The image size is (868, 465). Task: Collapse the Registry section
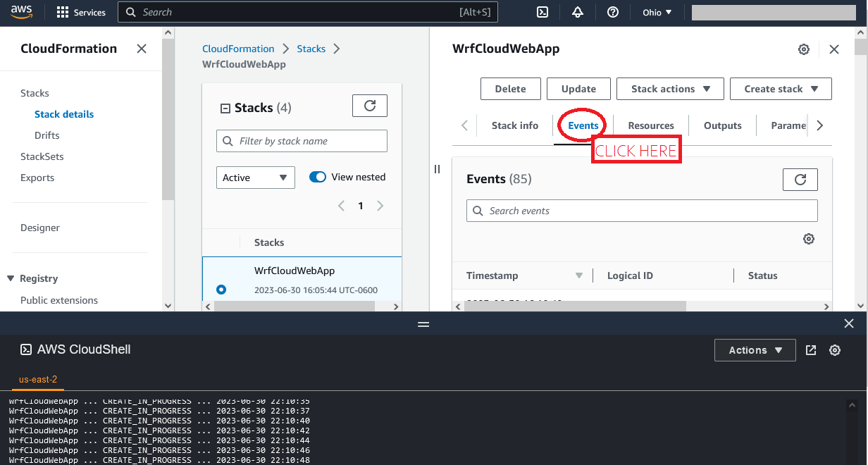(x=11, y=278)
